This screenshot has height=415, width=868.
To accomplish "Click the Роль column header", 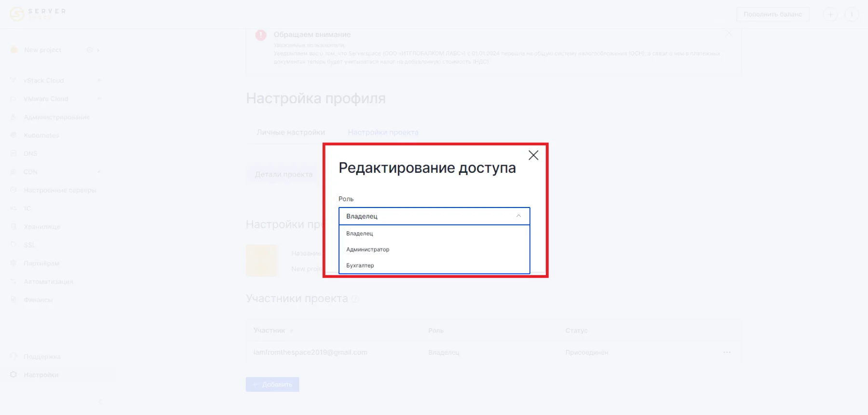I will [x=436, y=331].
